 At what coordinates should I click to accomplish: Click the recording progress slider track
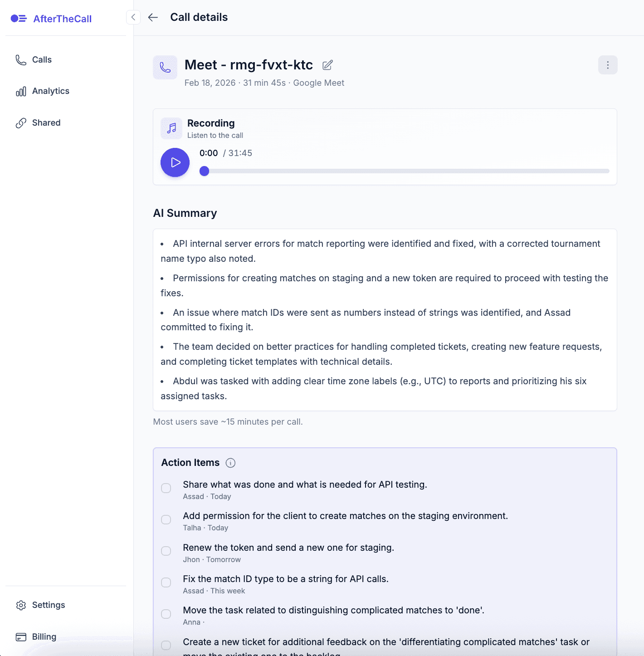406,171
